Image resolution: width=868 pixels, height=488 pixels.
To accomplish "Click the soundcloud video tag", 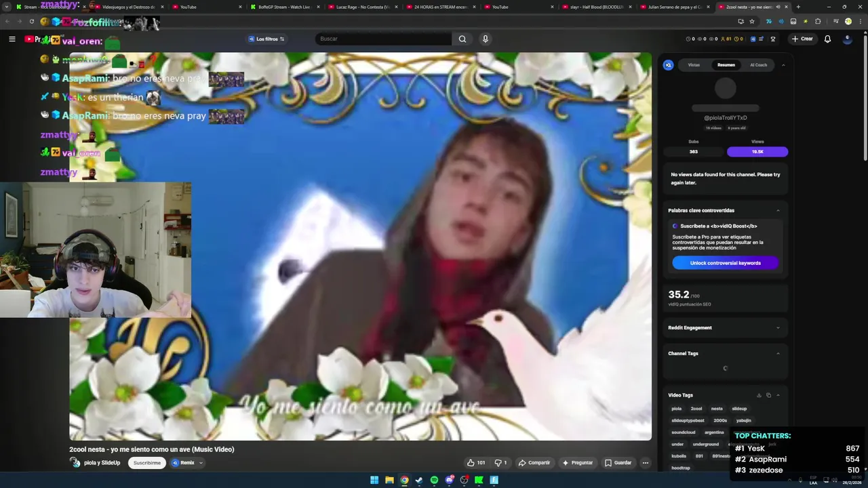I will pos(683,432).
